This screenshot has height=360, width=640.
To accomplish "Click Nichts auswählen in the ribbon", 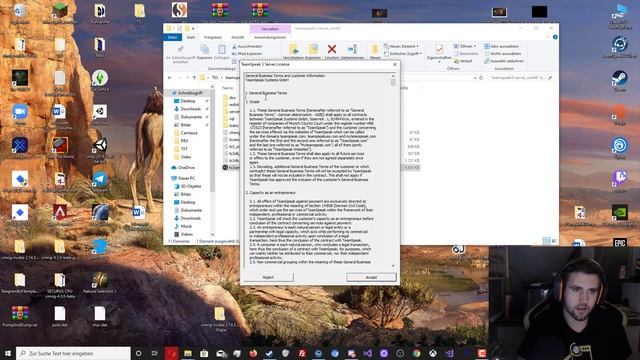I will click(502, 53).
